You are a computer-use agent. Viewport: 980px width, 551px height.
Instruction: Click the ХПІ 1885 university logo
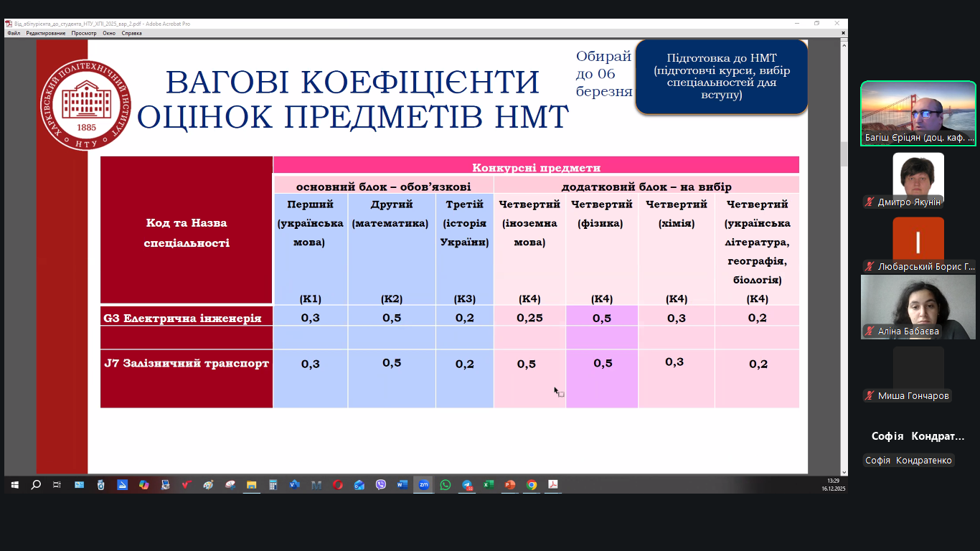(x=86, y=105)
